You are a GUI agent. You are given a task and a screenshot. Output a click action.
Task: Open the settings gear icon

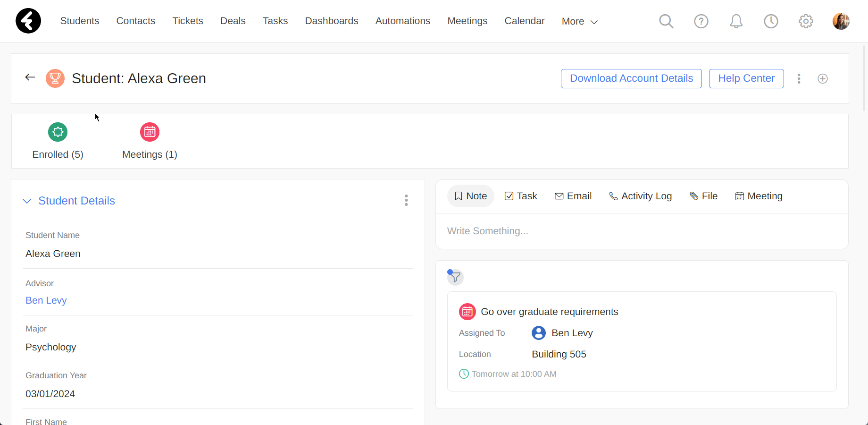tap(806, 21)
